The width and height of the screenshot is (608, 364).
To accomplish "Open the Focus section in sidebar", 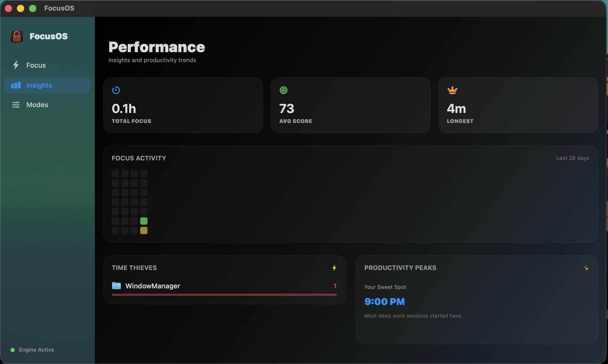I will pos(47,65).
